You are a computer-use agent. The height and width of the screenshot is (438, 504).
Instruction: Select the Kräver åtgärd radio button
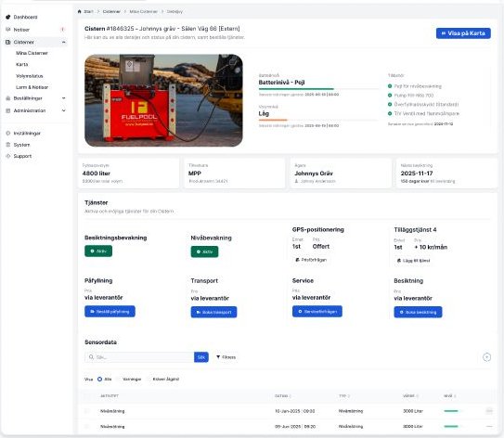pos(149,380)
